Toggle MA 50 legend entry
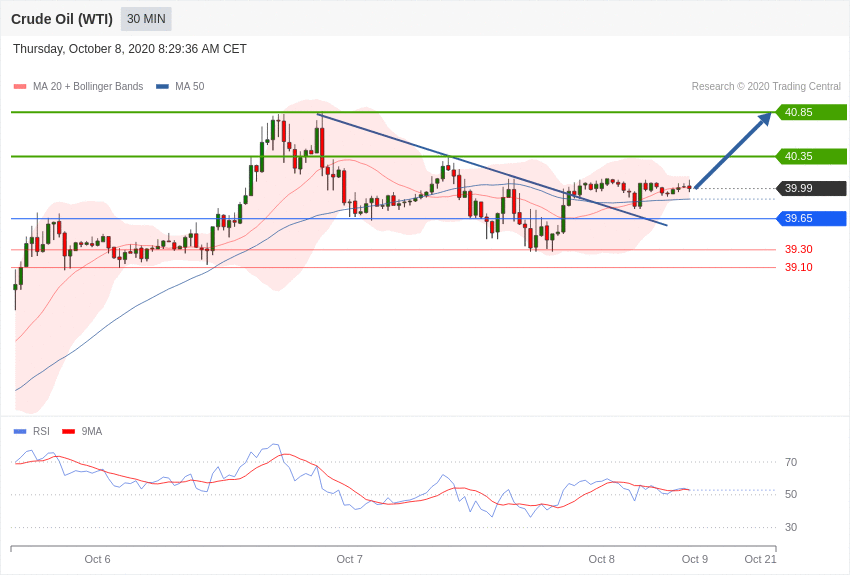This screenshot has width=850, height=576. pyautogui.click(x=189, y=87)
